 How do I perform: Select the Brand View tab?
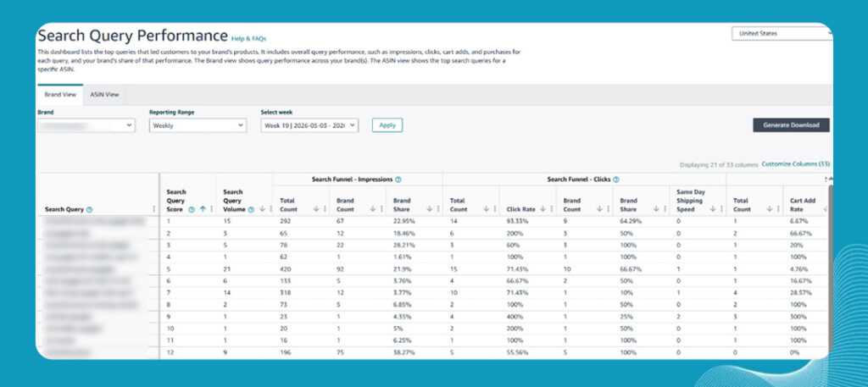point(60,95)
